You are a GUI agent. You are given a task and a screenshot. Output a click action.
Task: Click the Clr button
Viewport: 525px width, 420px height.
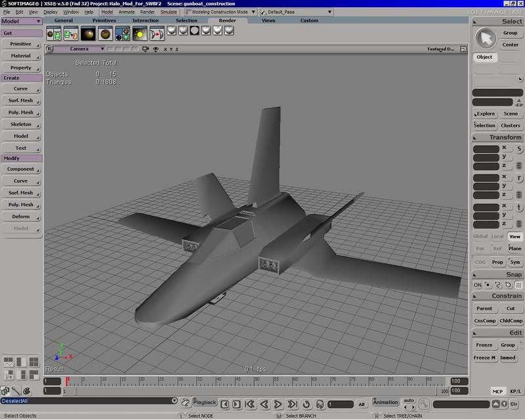(x=514, y=404)
